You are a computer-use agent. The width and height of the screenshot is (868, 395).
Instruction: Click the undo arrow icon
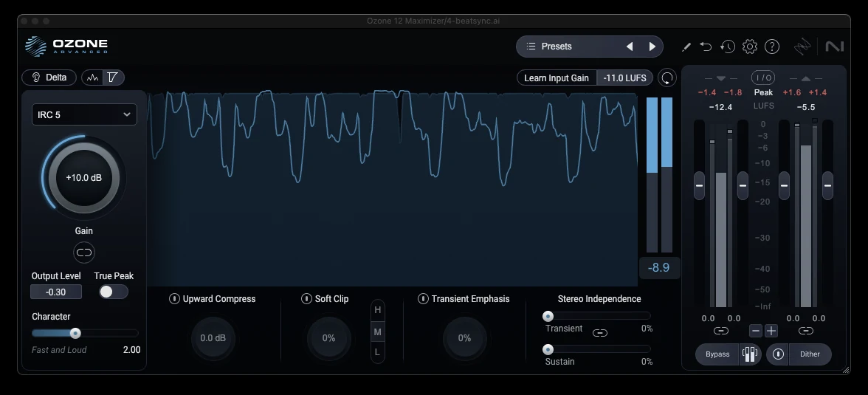tap(706, 47)
